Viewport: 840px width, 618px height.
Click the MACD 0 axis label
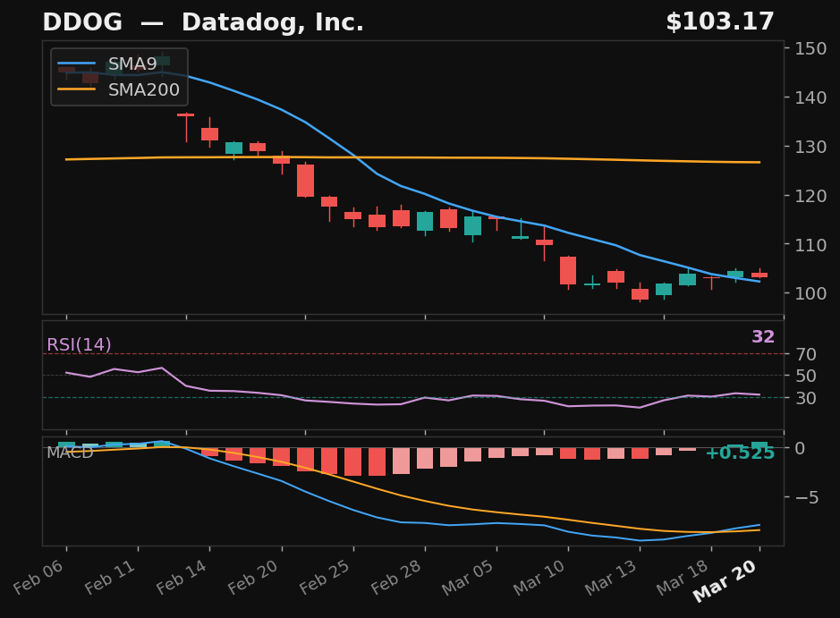(800, 448)
